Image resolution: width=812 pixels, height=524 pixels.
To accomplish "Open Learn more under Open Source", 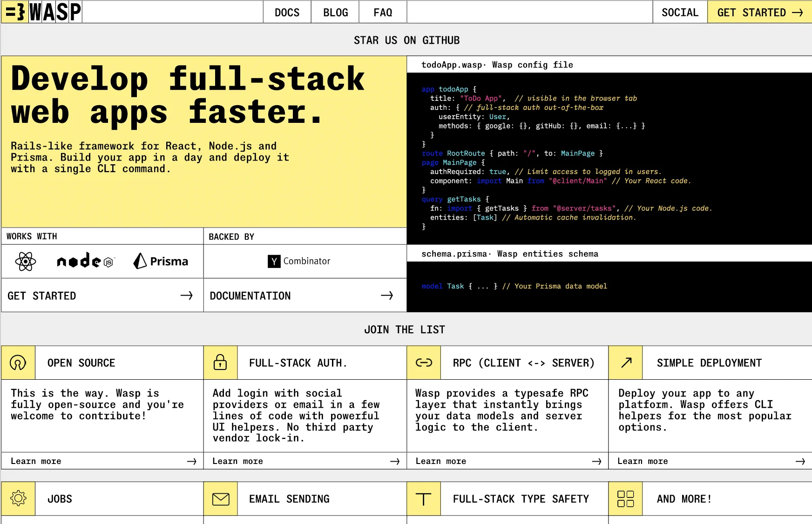I will (x=102, y=461).
